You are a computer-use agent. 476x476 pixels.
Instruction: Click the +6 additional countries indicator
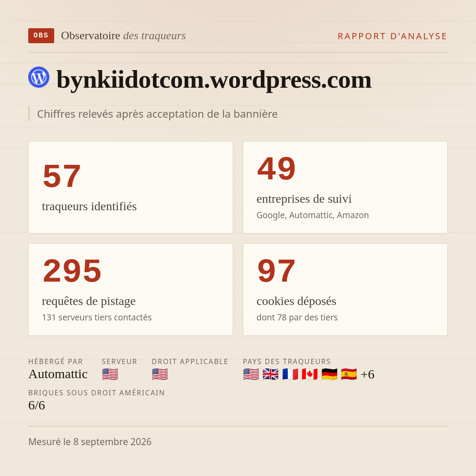click(367, 374)
